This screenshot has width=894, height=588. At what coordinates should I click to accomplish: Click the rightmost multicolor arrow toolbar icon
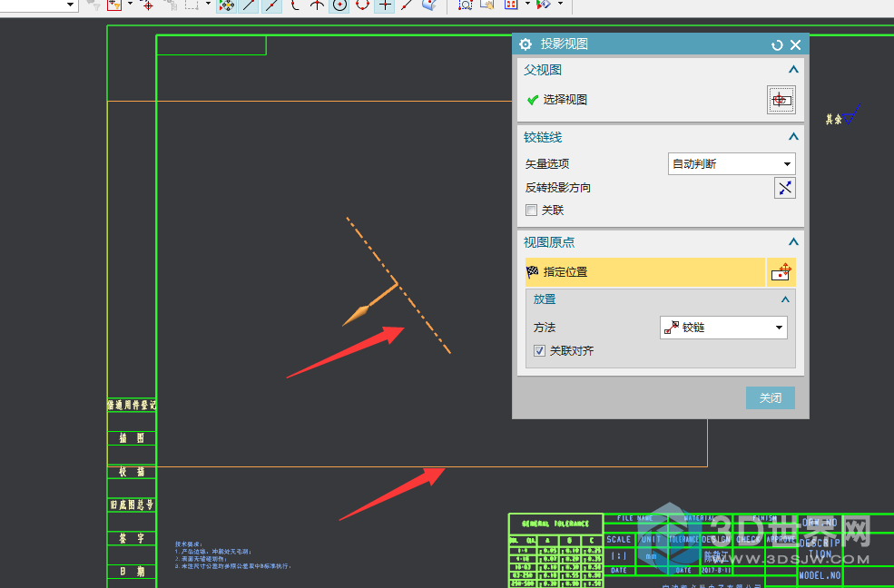click(x=544, y=5)
